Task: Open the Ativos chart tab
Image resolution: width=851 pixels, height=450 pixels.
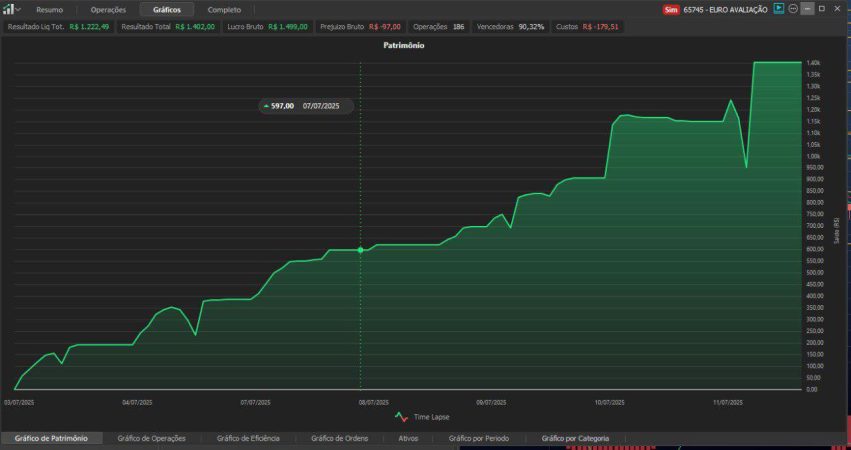Action: [x=408, y=438]
